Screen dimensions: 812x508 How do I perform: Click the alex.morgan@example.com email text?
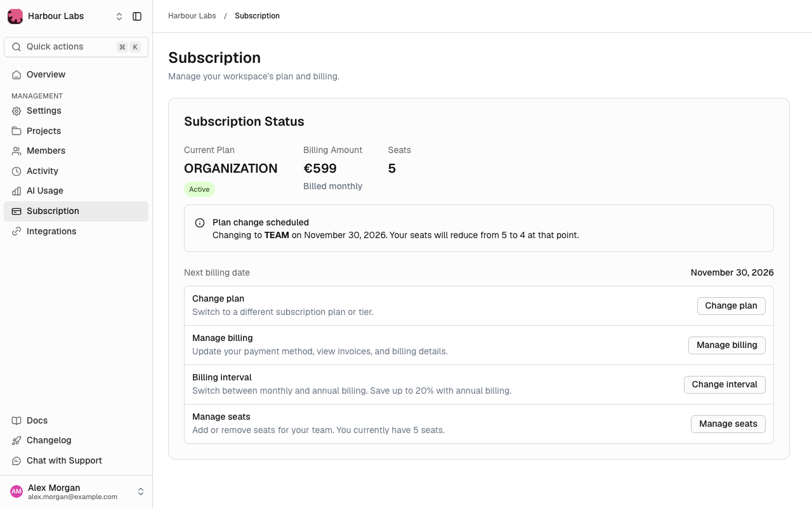pyautogui.click(x=72, y=497)
